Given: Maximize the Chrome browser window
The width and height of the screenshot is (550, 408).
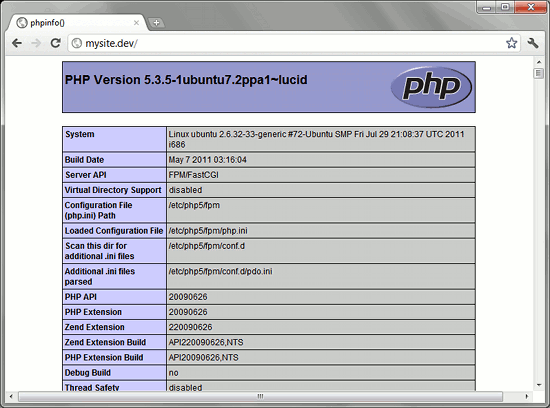Looking at the screenshot, I should [x=505, y=7].
